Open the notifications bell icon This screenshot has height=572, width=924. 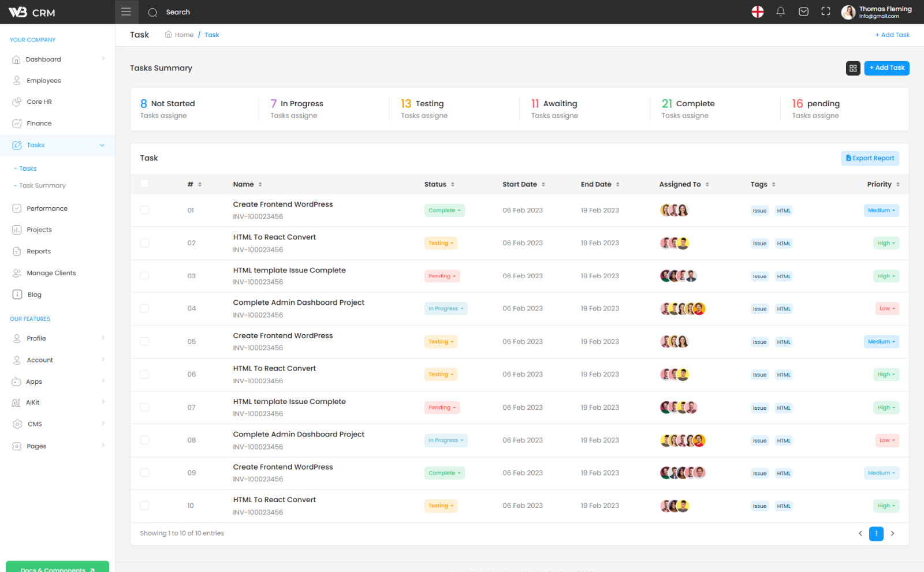(780, 12)
